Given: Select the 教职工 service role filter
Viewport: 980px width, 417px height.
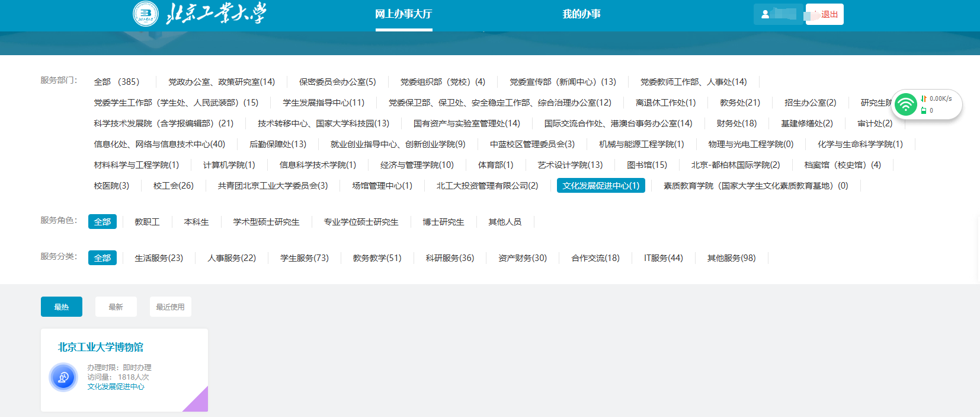Looking at the screenshot, I should point(147,222).
